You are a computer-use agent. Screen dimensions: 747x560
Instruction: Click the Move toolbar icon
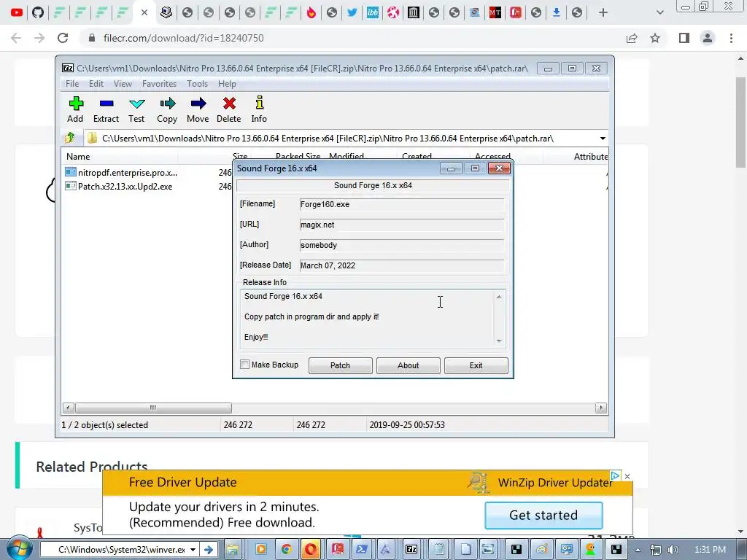(198, 109)
